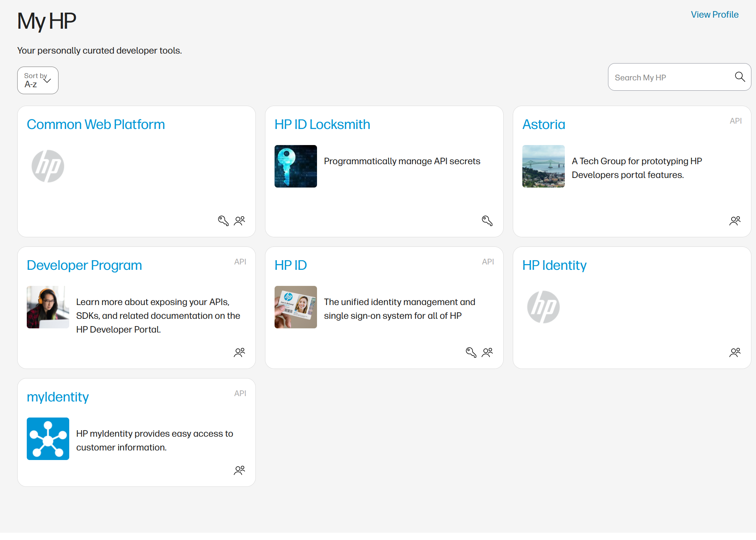Click 'Your personally curated developer tools.' text
756x540 pixels.
click(x=99, y=51)
